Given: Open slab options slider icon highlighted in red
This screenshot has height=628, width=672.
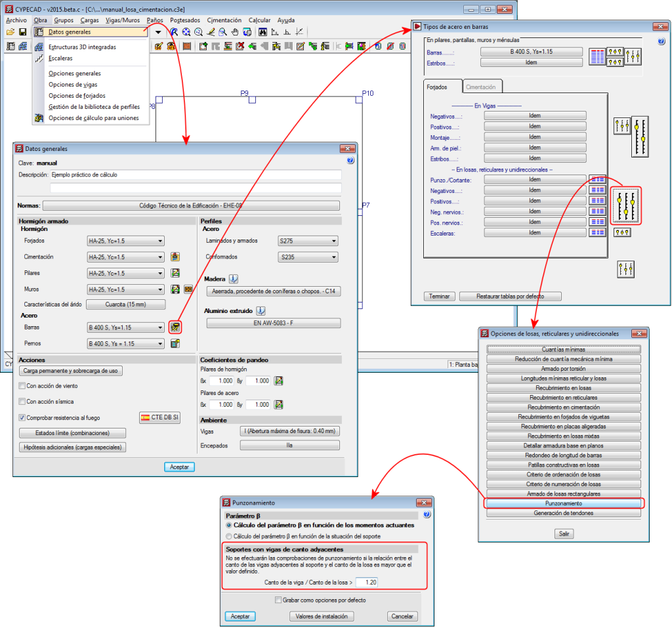Looking at the screenshot, I should (x=625, y=206).
